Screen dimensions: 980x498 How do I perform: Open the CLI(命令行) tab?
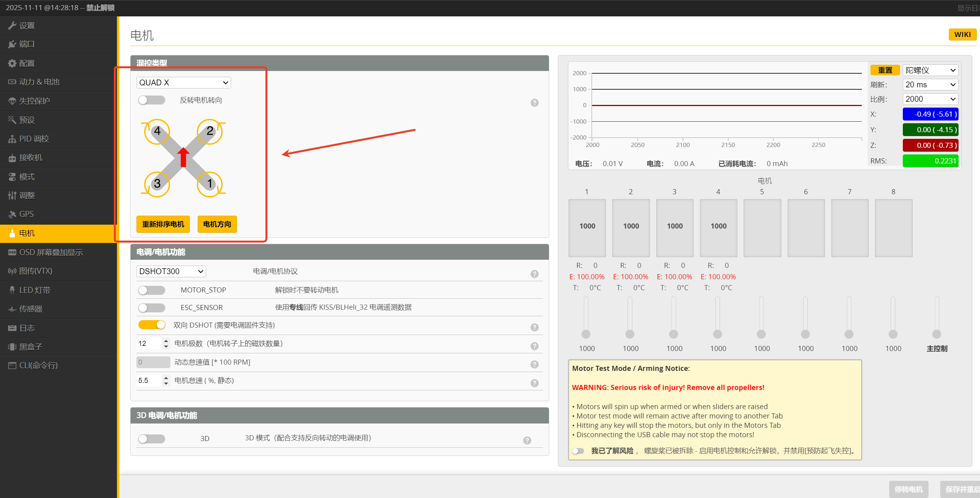tap(38, 365)
